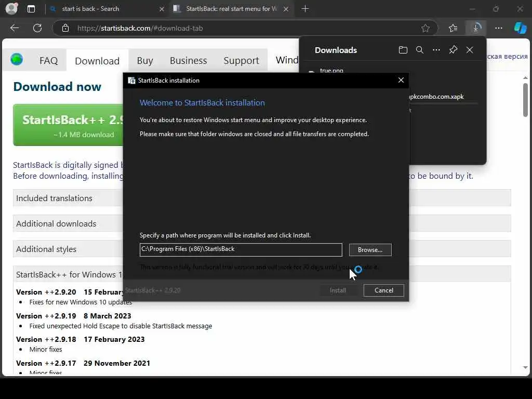
Task: Click the install path input field
Action: pos(241,249)
